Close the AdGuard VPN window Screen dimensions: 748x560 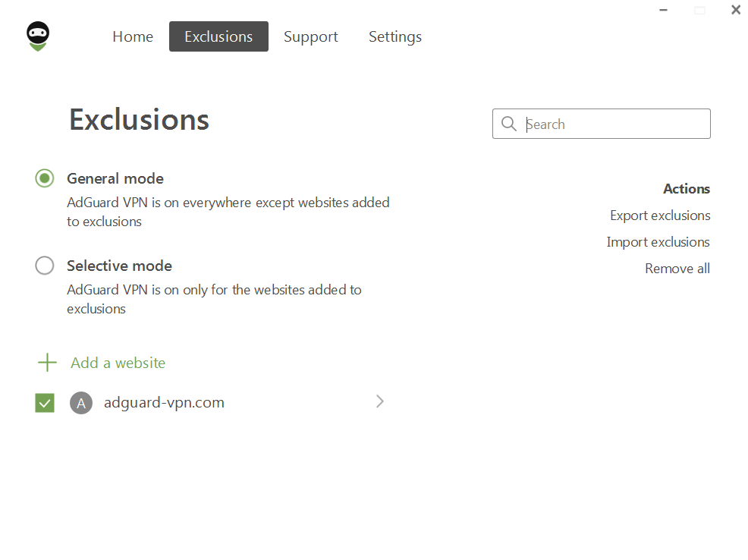736,10
